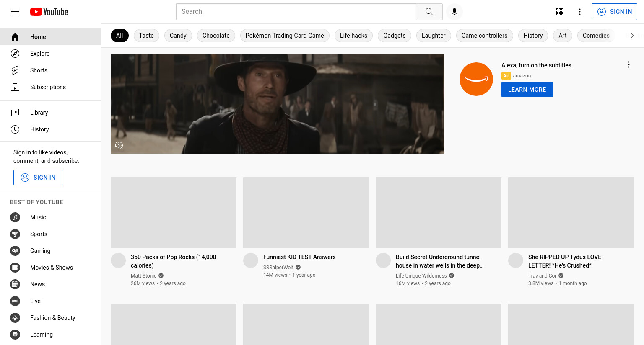Click the Home sidebar icon
644x345 pixels.
click(15, 37)
